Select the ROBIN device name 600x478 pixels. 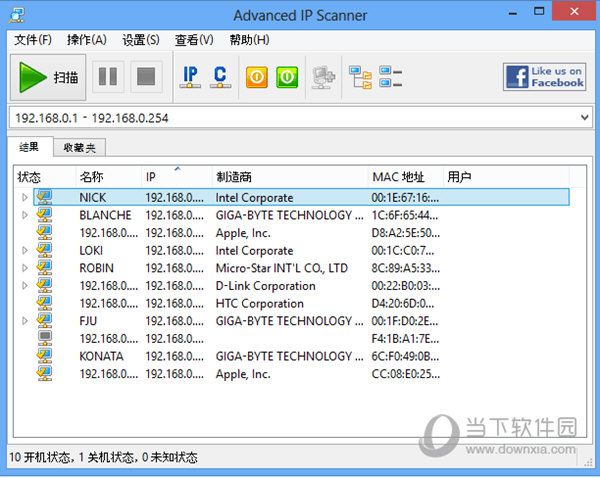tap(96, 268)
